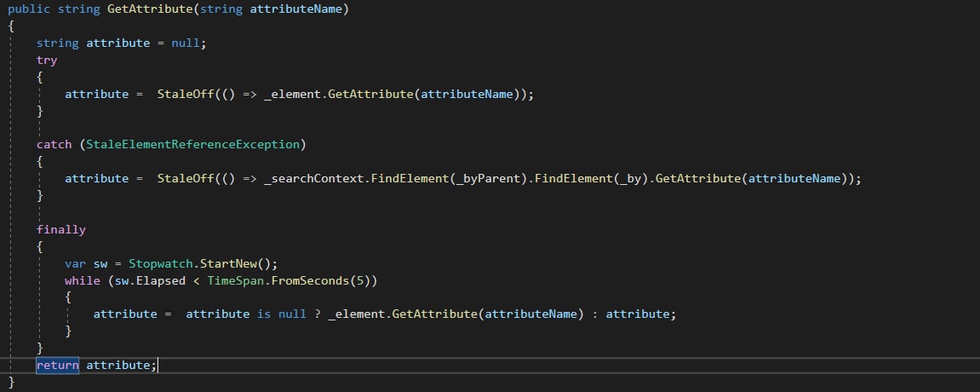This screenshot has width=980, height=392.
Task: Click 'FromSeconds' in the while condition
Action: pos(309,280)
